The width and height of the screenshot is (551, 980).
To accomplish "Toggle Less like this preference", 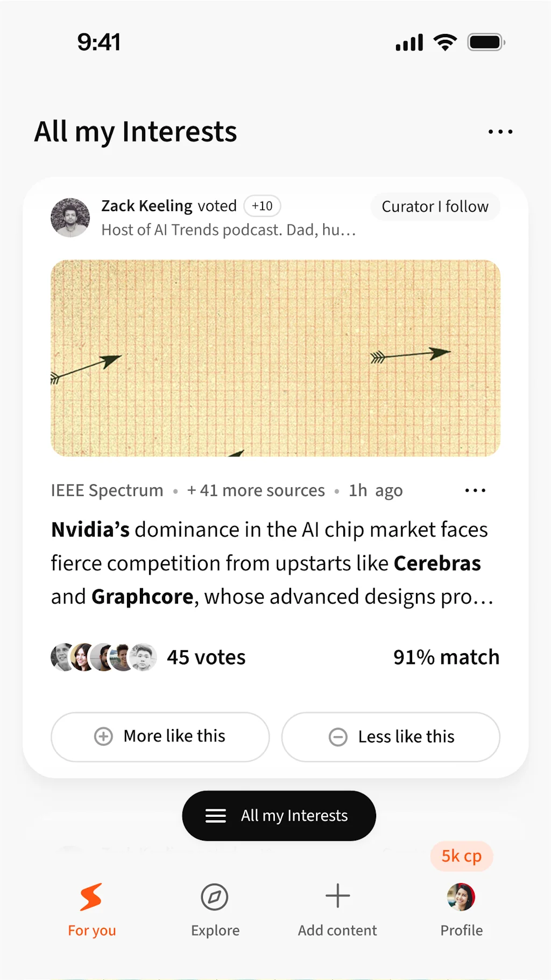I will click(x=391, y=737).
